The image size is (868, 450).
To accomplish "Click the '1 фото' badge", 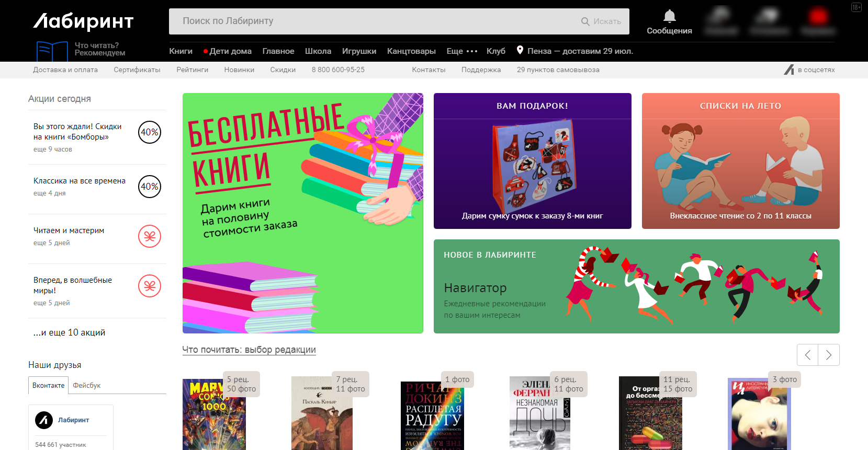I will (457, 379).
